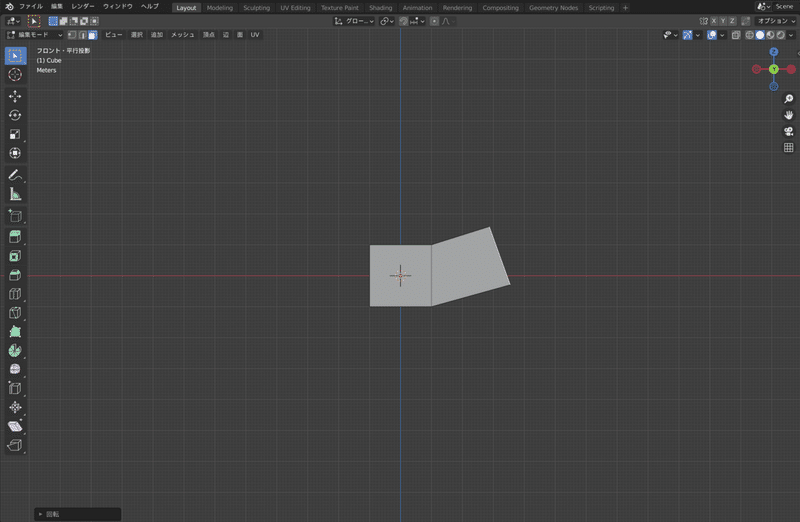Image resolution: width=800 pixels, height=522 pixels.
Task: Open the ファイル menu
Action: tap(31, 7)
